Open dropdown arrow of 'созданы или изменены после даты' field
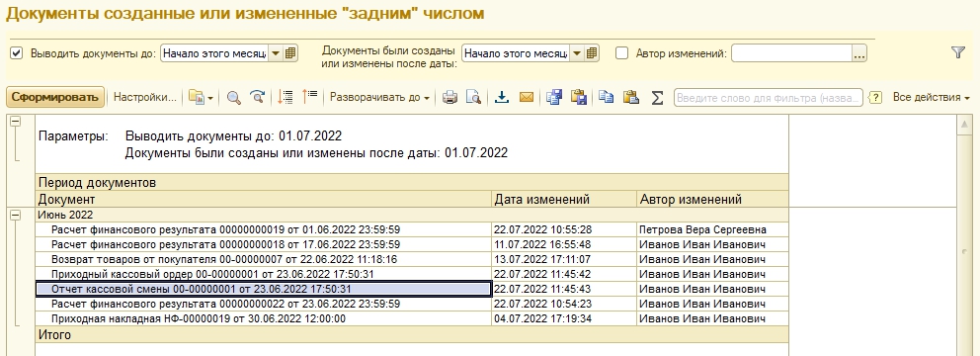980x356 pixels. click(x=577, y=53)
